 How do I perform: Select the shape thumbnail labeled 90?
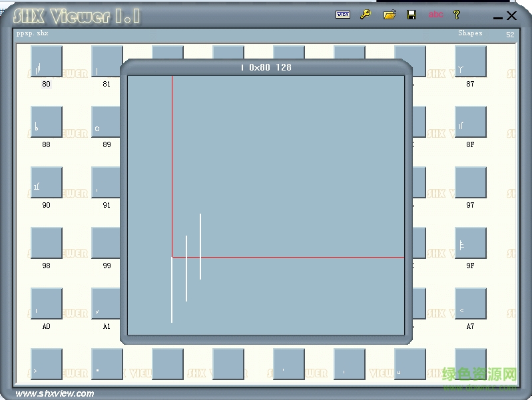coord(47,182)
